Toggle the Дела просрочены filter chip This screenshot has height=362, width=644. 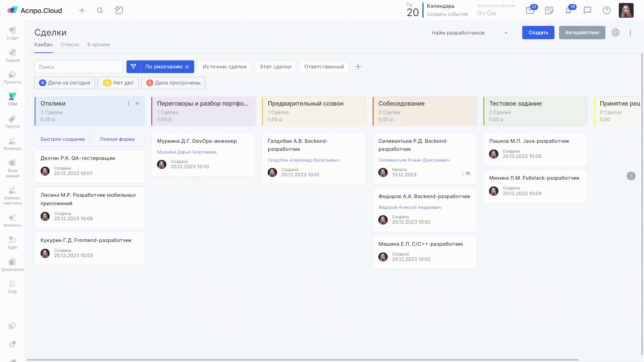173,83
